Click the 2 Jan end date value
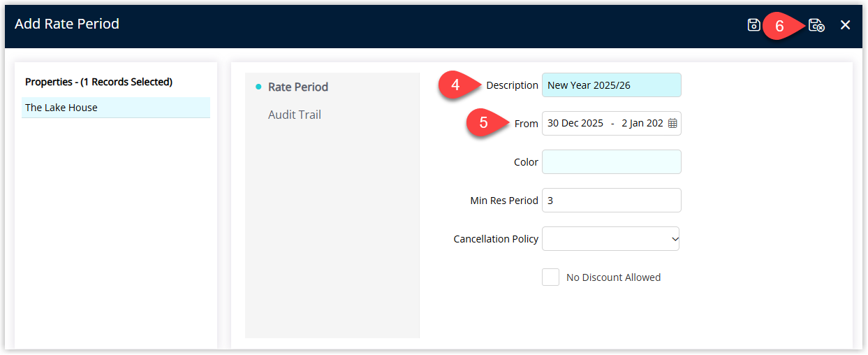 coord(642,124)
